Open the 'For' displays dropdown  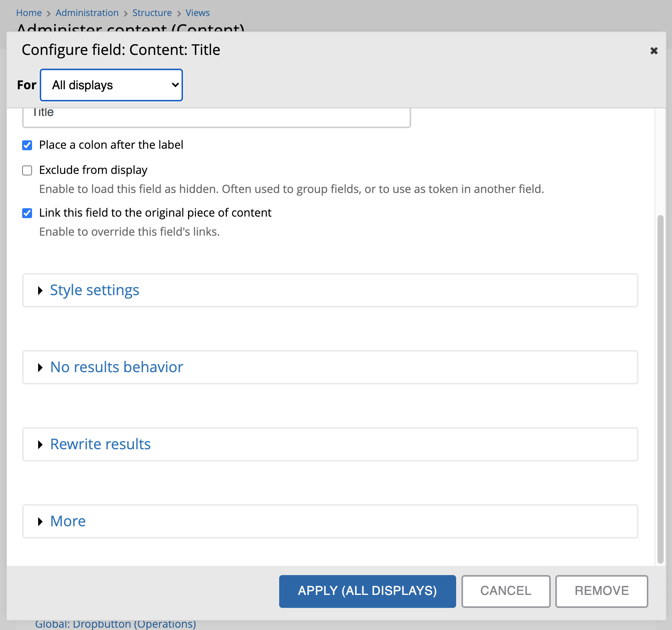point(111,85)
